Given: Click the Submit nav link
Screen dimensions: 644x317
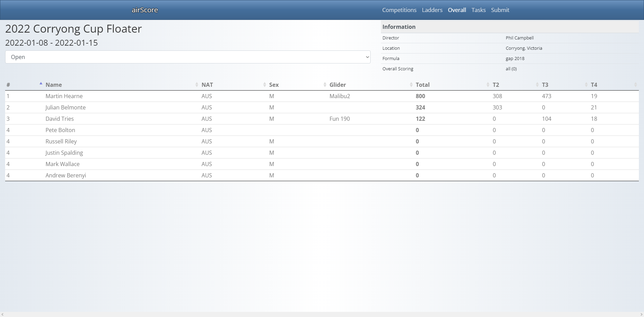Looking at the screenshot, I should click(500, 10).
